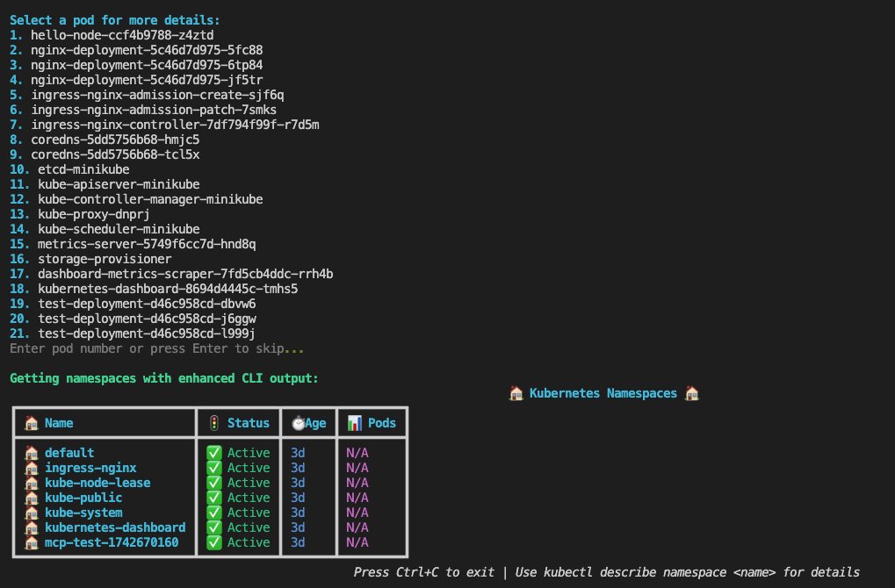Click the house icon beside Kubernetes Namespaces title
Viewport: 895px width, 588px height.
tap(517, 392)
